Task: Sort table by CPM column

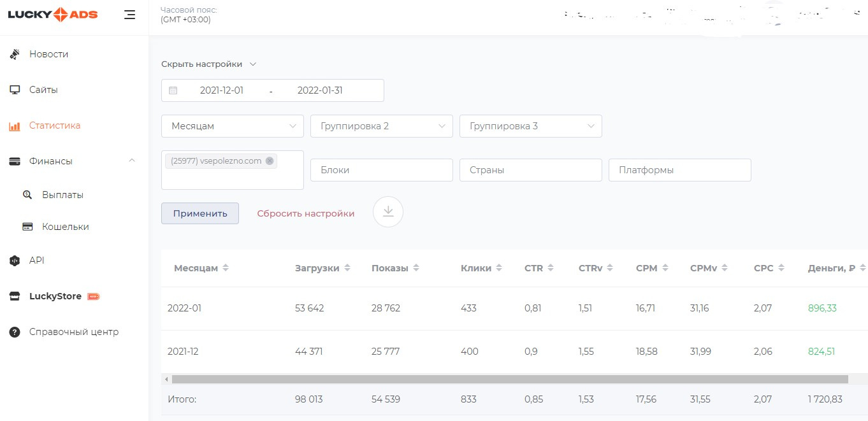Action: (x=667, y=268)
